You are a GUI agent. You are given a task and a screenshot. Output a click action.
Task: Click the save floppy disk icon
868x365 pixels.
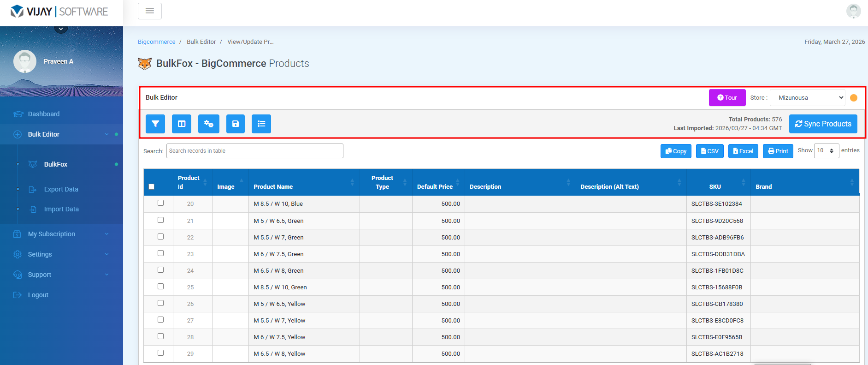click(x=236, y=124)
